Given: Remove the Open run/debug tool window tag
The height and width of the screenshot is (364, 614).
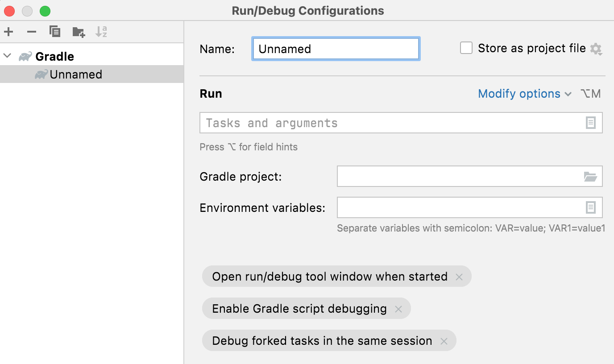Looking at the screenshot, I should (x=459, y=277).
